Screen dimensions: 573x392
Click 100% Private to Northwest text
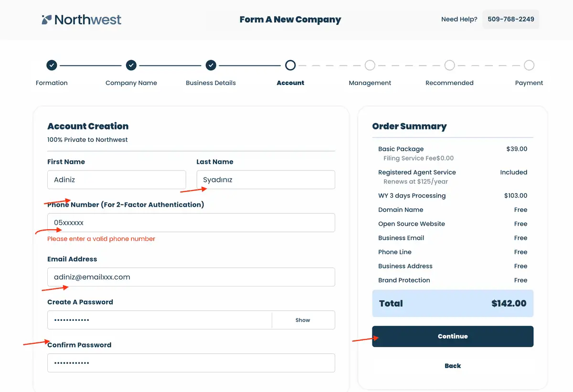coord(87,140)
